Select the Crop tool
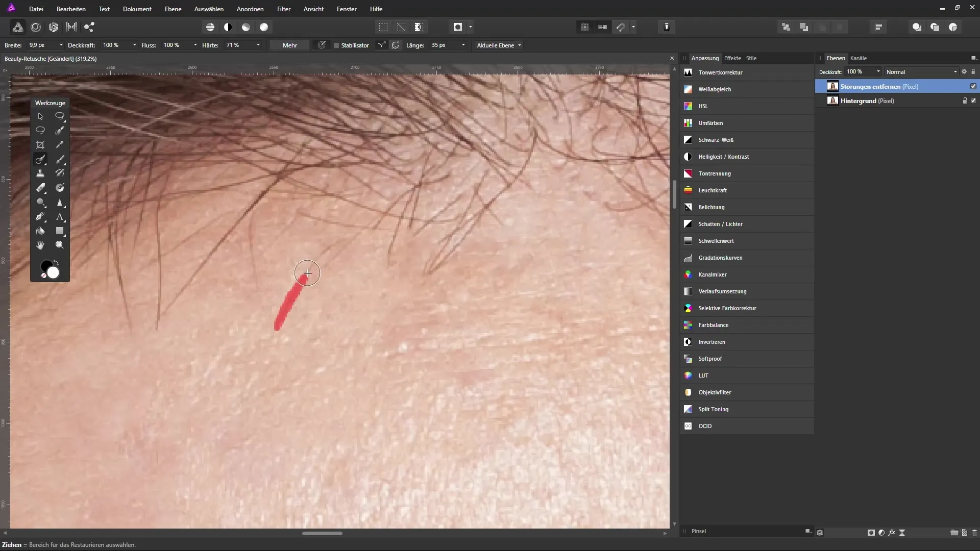 pos(40,145)
